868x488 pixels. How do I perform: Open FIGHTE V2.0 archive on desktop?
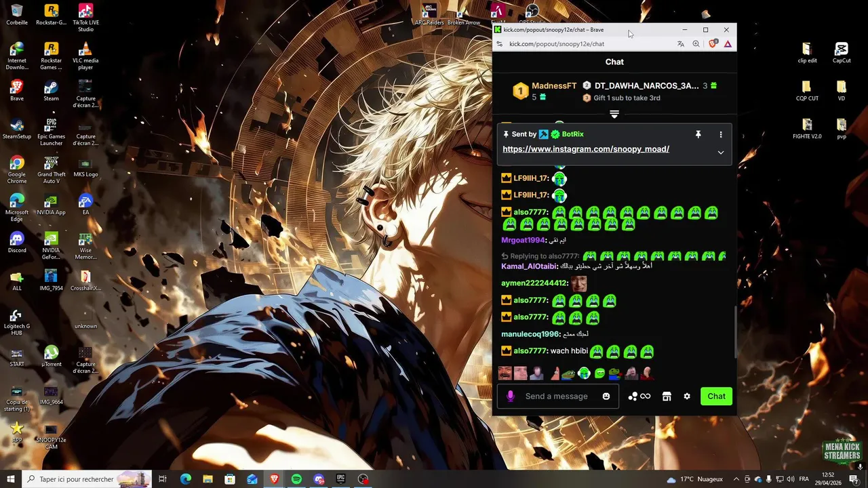pos(807,129)
